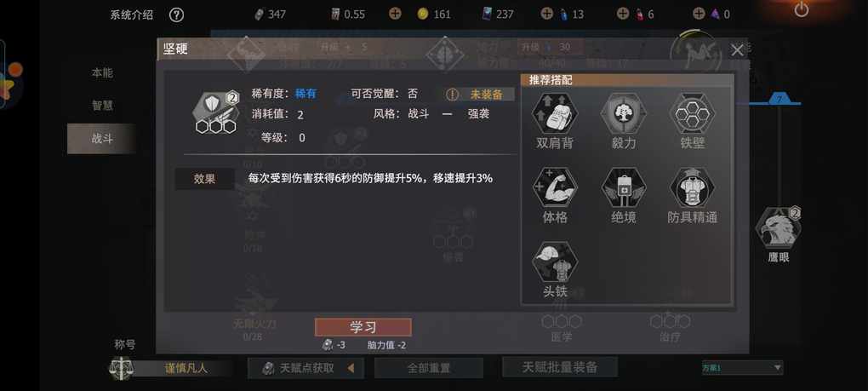
Task: Click the 天赋批量装备 batch equip button
Action: (560, 366)
